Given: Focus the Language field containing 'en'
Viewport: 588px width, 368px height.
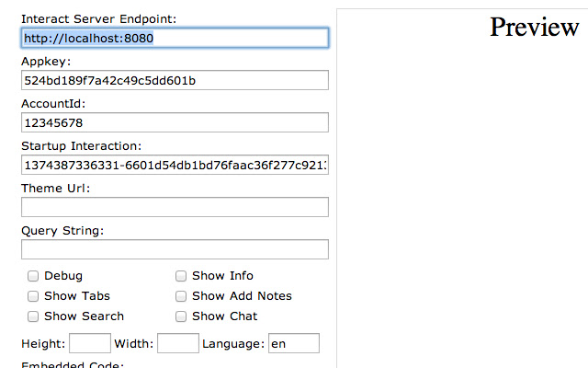Looking at the screenshot, I should (x=294, y=343).
